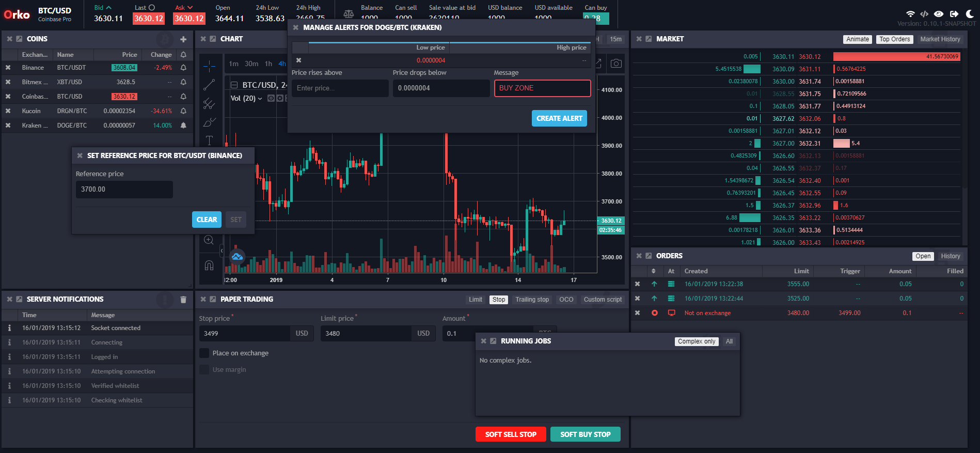Screen dimensions: 980x453
Task: Toggle panel visibility with eye icon
Action: coord(939,14)
